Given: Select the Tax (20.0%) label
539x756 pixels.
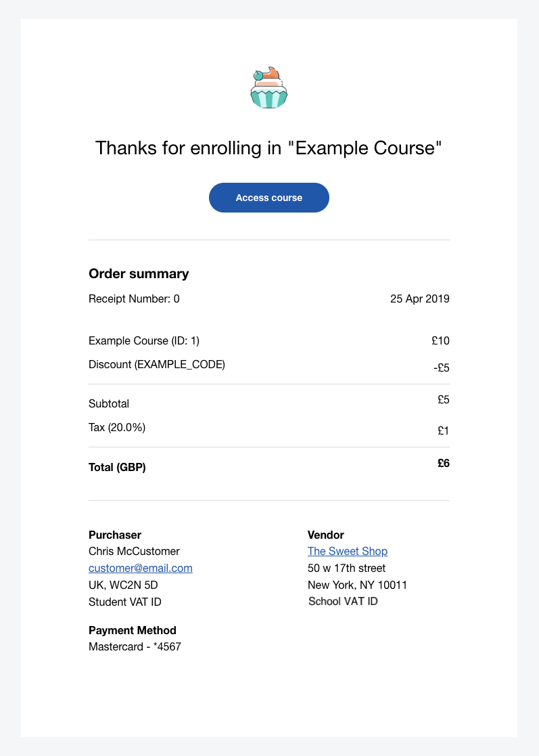Looking at the screenshot, I should pyautogui.click(x=117, y=427).
